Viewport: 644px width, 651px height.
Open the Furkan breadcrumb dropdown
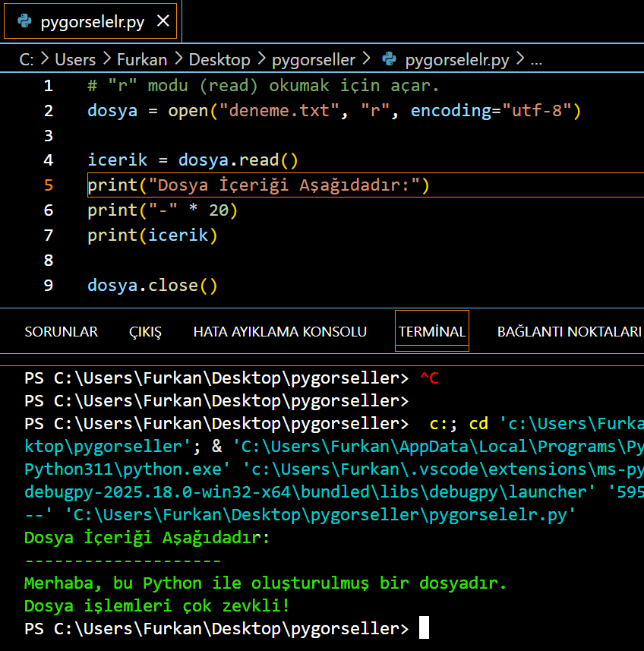[x=142, y=59]
